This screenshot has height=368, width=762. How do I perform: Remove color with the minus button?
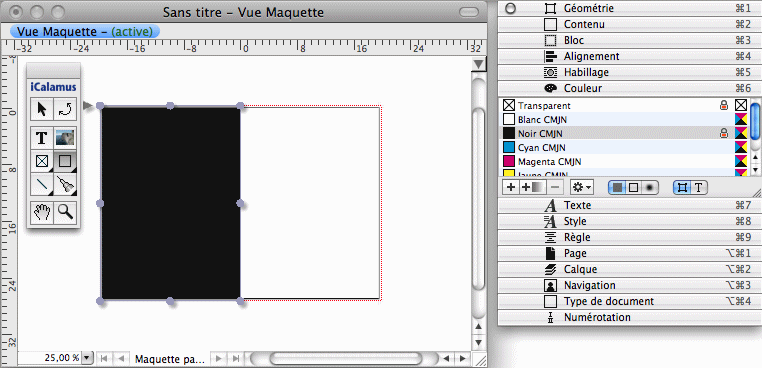(556, 187)
